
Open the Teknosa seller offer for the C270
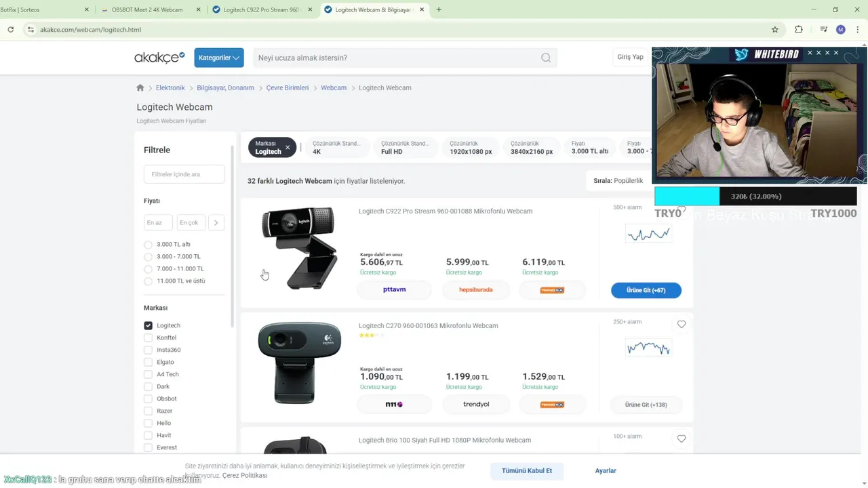click(x=552, y=404)
